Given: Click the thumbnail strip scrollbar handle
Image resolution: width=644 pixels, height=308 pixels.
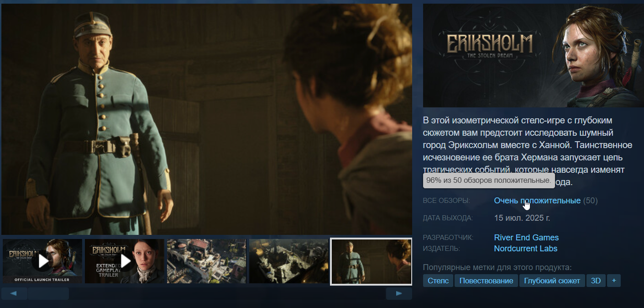Looking at the screenshot, I should click(48, 293).
